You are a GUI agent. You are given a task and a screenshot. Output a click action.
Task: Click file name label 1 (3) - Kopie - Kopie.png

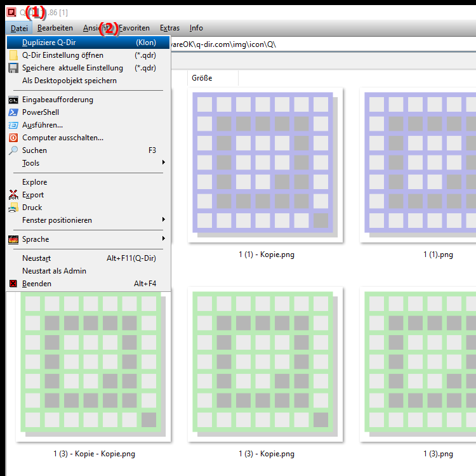click(95, 454)
